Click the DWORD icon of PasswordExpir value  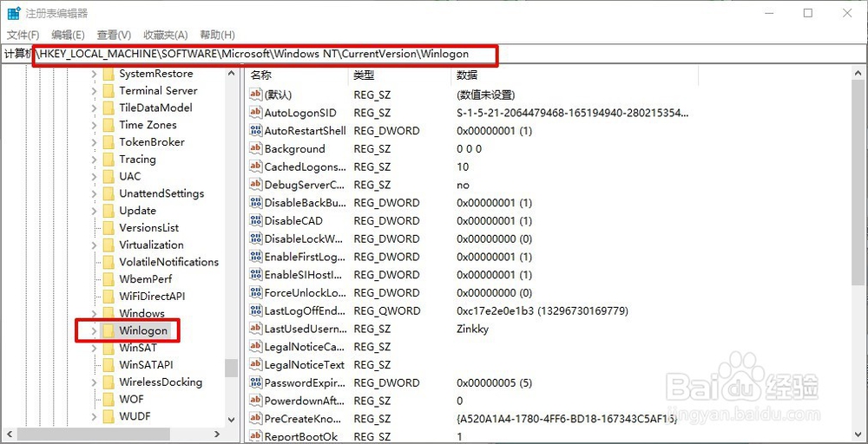point(255,382)
